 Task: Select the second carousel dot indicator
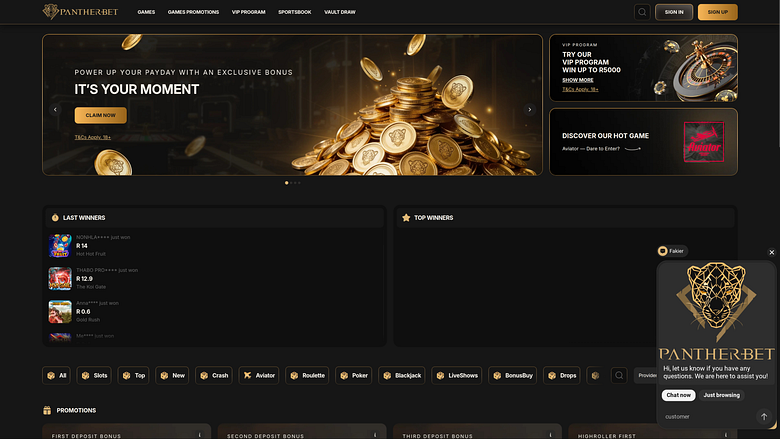tap(291, 182)
